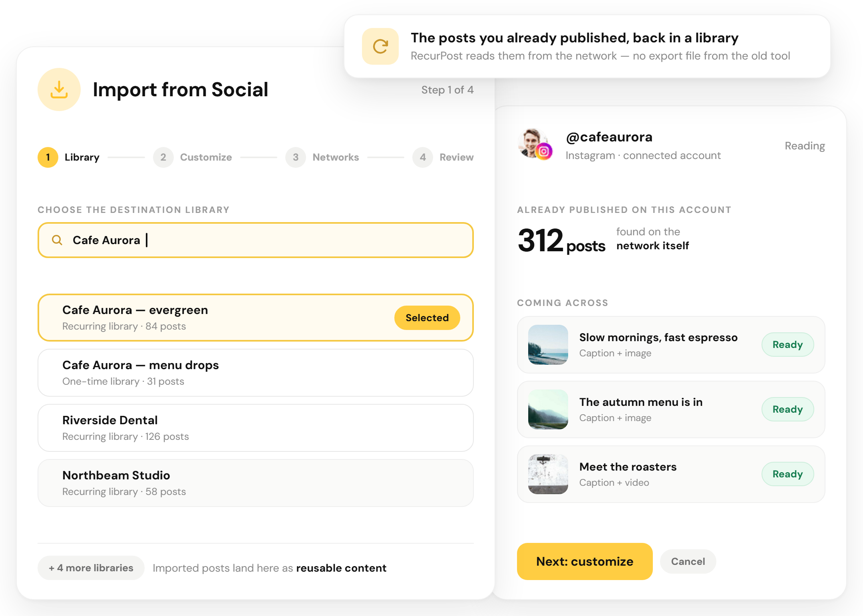Go to step 4 Review
Screen dimensions: 863x616
443,157
